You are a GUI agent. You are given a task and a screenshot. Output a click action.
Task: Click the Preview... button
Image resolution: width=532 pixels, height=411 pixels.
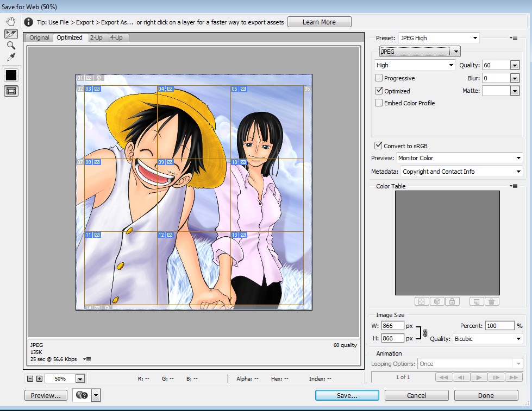(46, 395)
